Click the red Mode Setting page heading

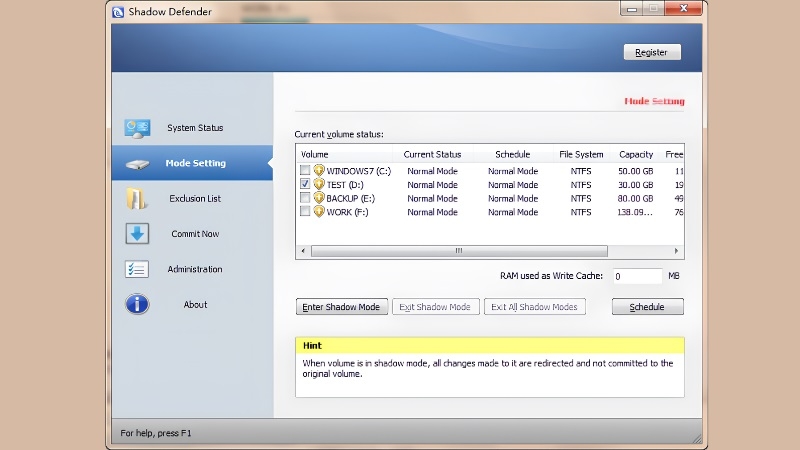coord(654,101)
